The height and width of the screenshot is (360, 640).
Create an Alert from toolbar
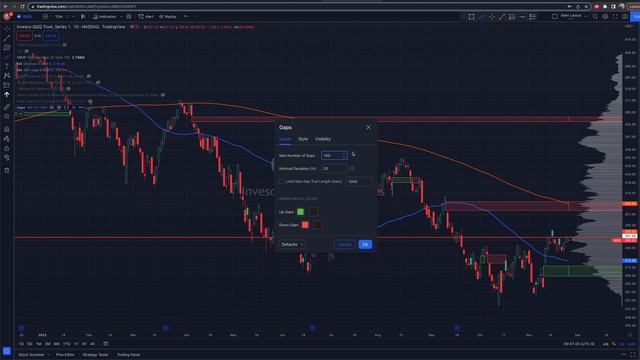(146, 17)
